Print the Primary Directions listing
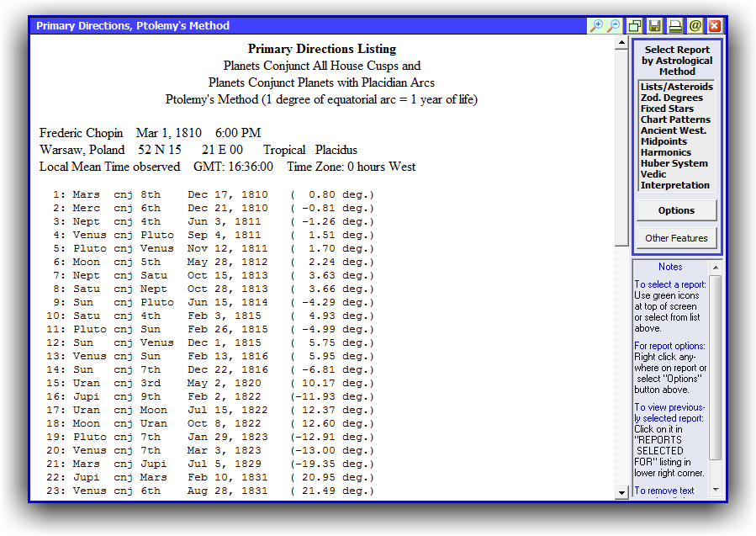Image resolution: width=756 pixels, height=536 pixels. [675, 26]
